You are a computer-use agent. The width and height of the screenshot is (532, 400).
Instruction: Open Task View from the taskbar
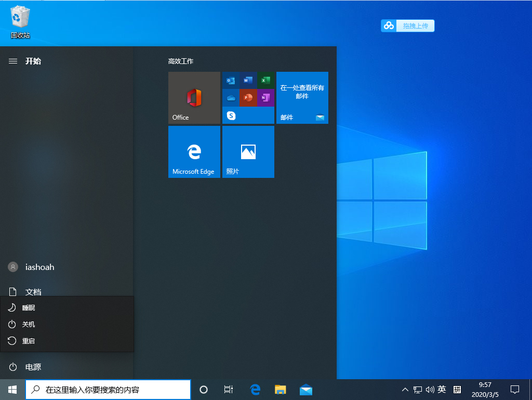[x=228, y=389]
